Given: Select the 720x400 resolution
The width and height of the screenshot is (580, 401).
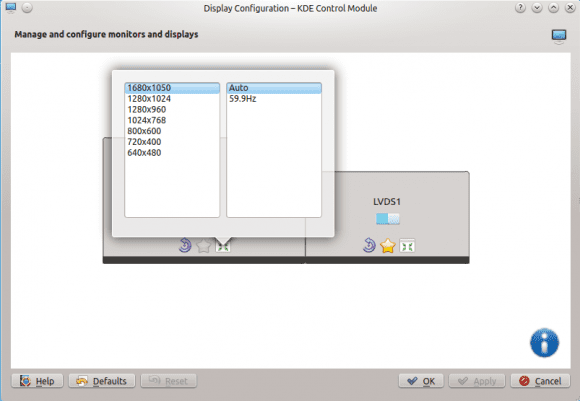Looking at the screenshot, I should tap(172, 142).
